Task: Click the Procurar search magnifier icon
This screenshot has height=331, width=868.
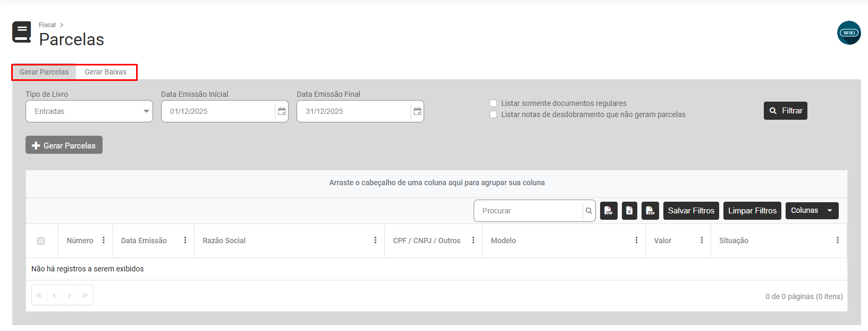Action: tap(589, 211)
